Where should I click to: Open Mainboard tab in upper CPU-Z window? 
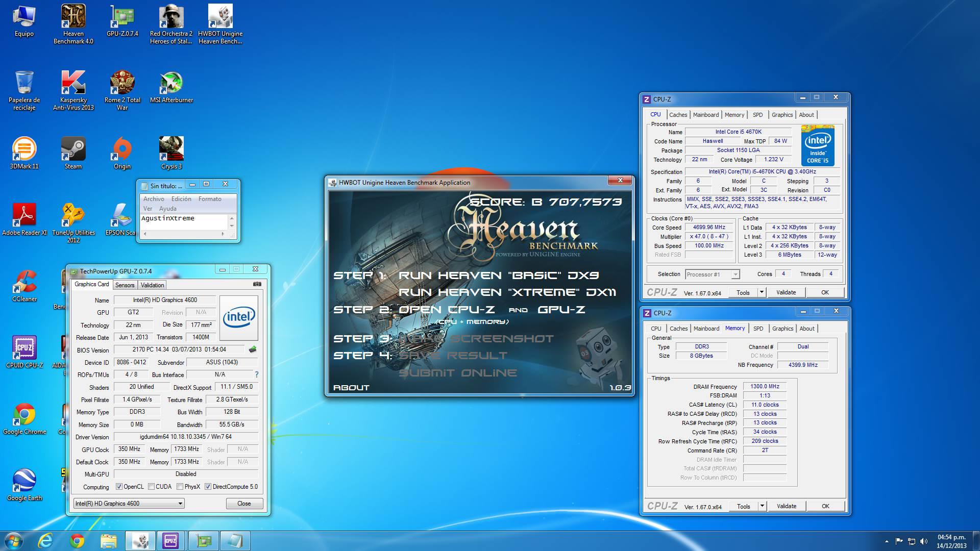pyautogui.click(x=706, y=115)
